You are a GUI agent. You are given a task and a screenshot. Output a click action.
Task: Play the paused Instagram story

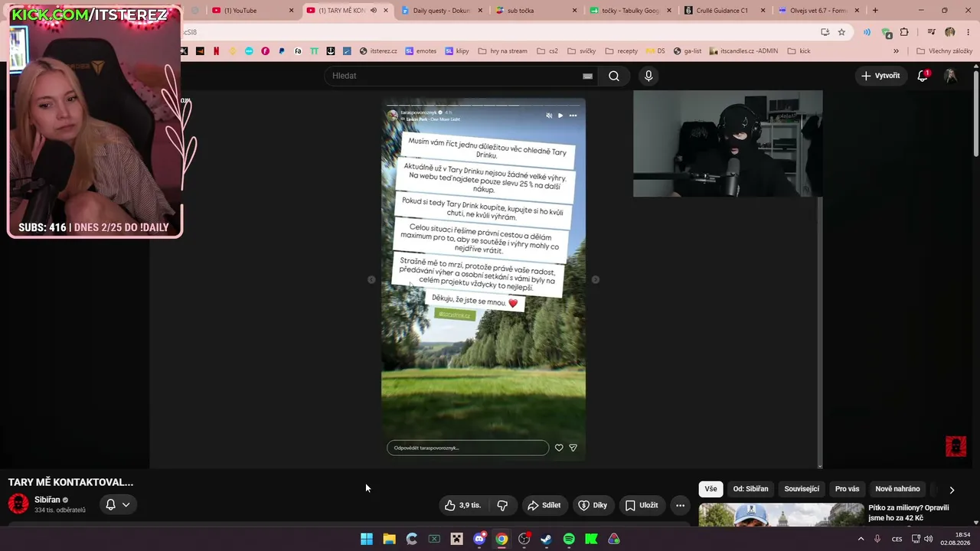560,116
